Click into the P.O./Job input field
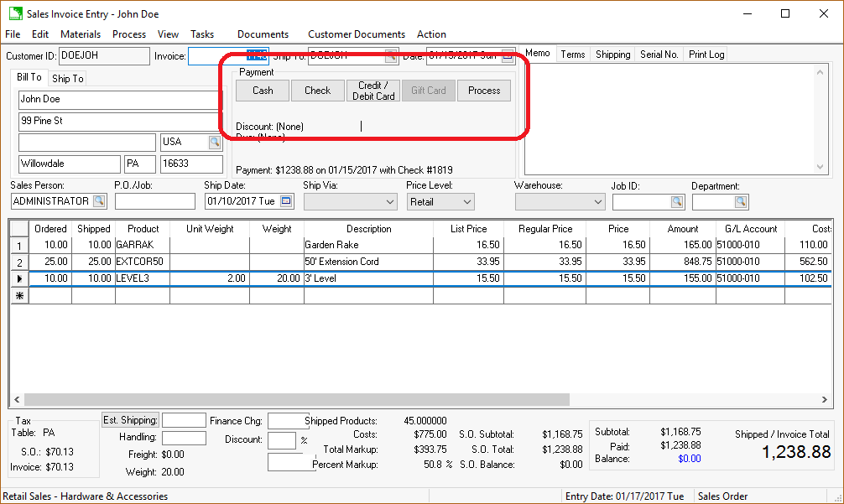 (x=154, y=201)
